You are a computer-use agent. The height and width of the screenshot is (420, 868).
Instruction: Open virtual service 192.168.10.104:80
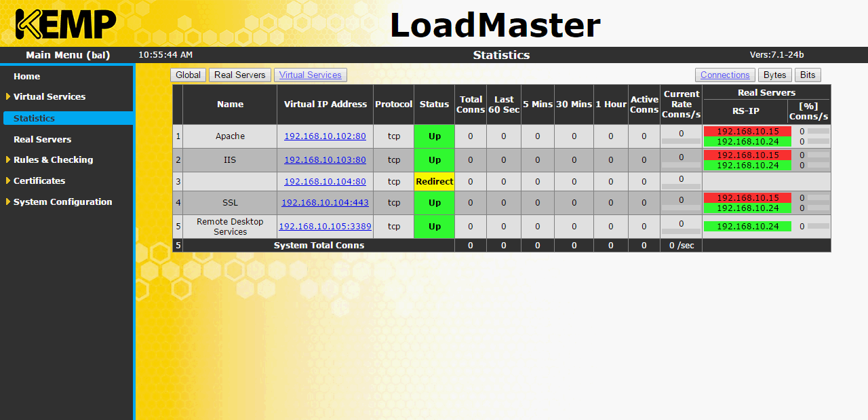[x=325, y=181]
